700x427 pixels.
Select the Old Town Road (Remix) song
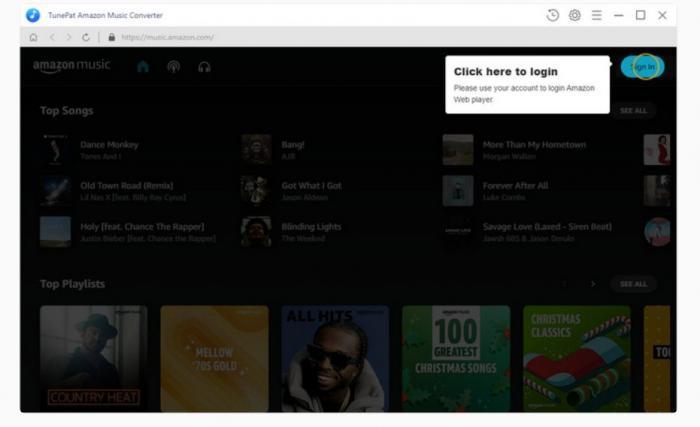[x=127, y=185]
